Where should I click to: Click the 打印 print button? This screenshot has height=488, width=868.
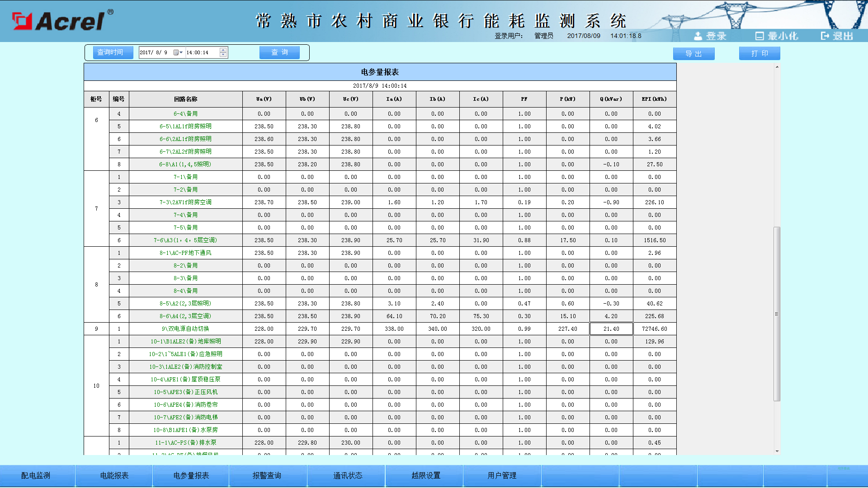759,53
